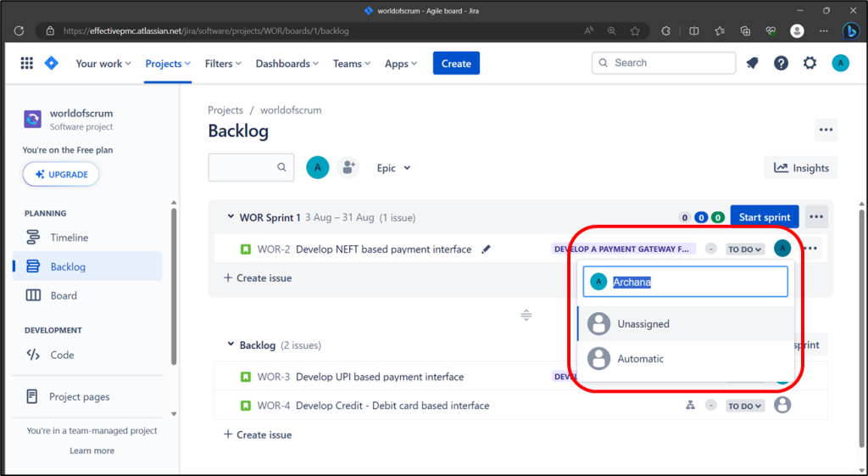
Task: Open WOR Sprint 1 more actions ellipsis
Action: 816,216
